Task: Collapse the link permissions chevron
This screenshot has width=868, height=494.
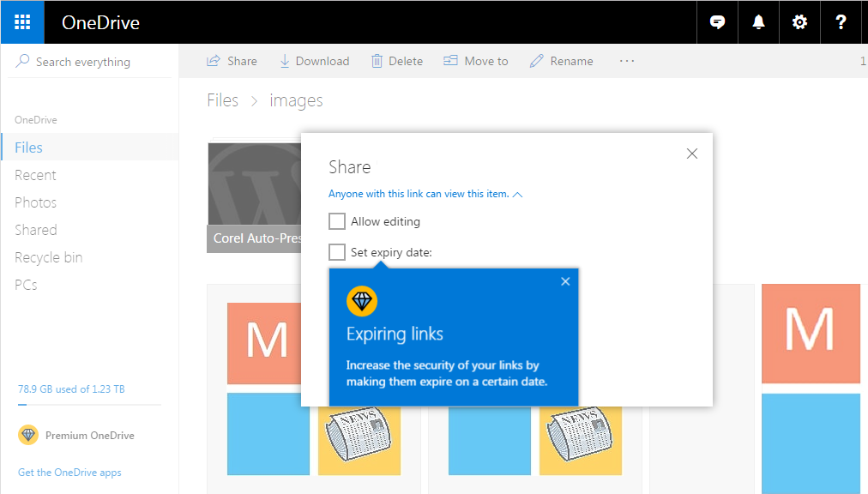Action: tap(517, 195)
